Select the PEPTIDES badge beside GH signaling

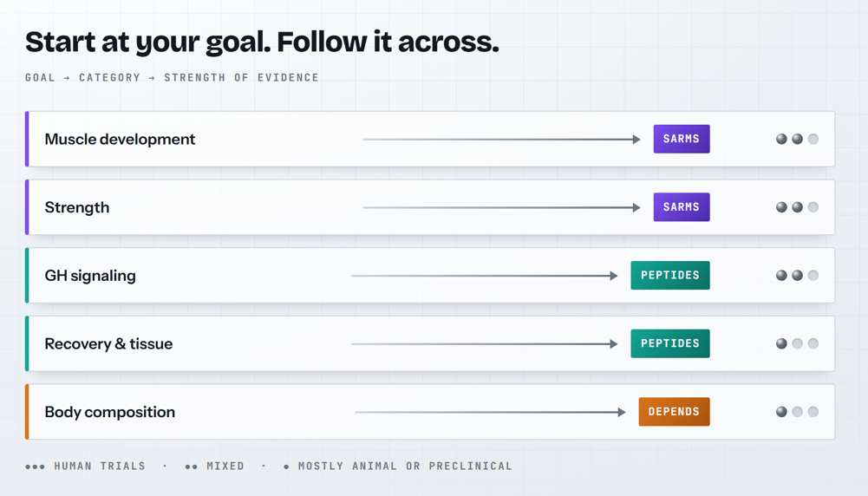point(670,275)
